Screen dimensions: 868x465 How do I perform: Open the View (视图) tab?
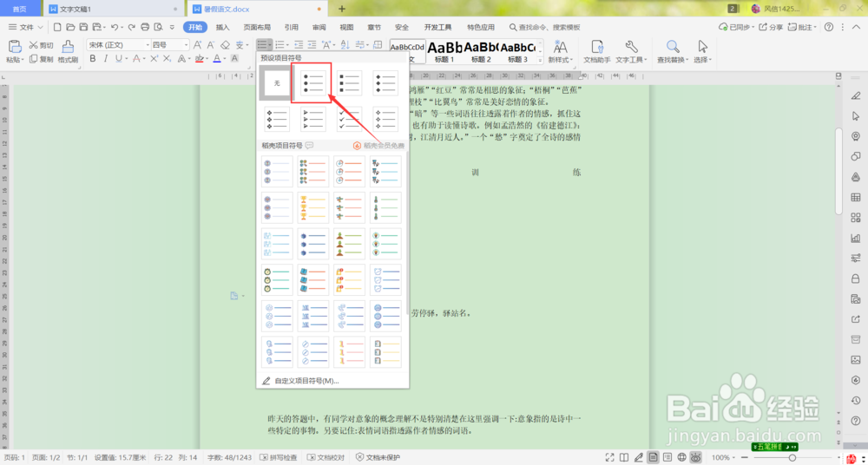tap(346, 27)
